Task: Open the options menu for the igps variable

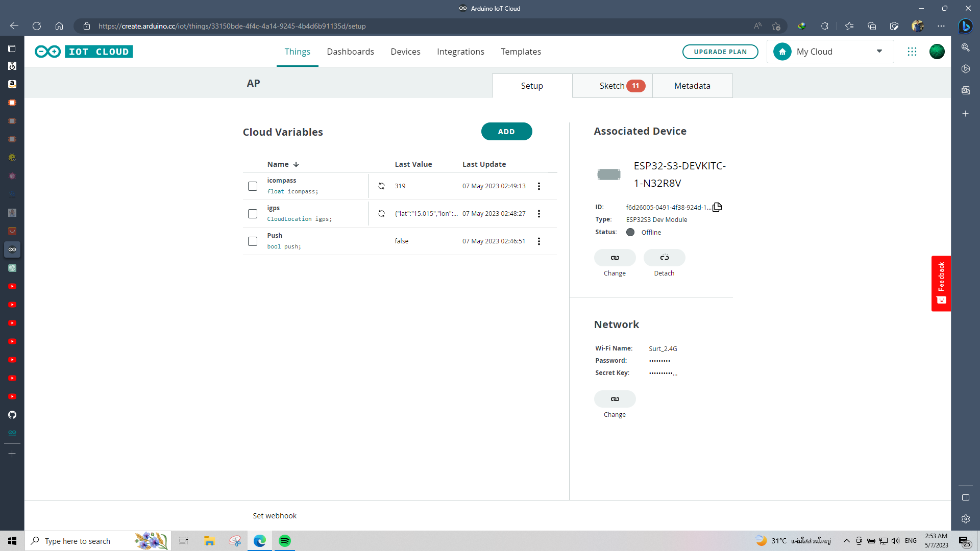Action: [x=538, y=214]
